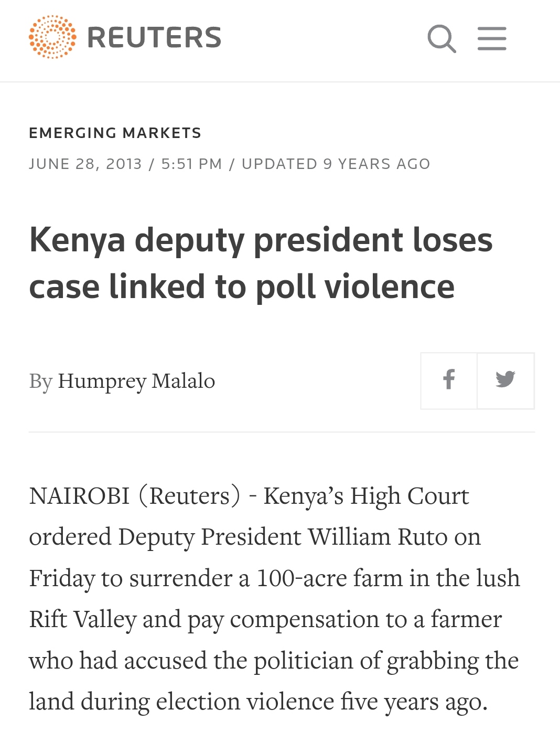The width and height of the screenshot is (560, 731).
Task: Click the NAIROBI dateline word
Action: point(79,496)
